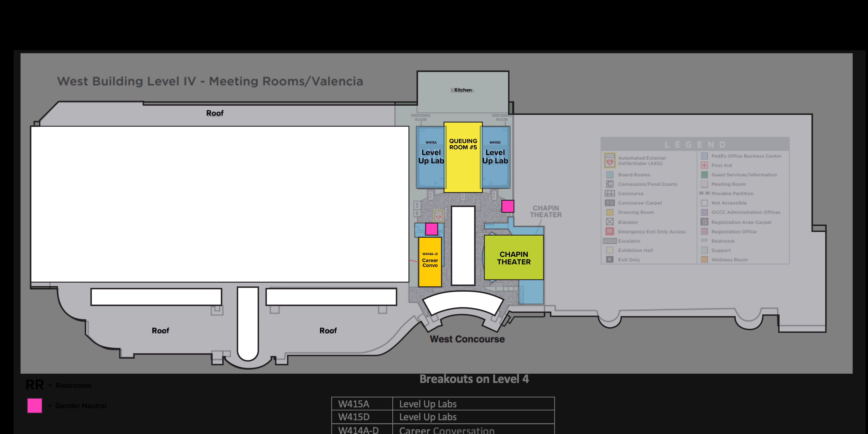
Task: Click the pink Gender Neutral swatch in key
Action: pos(35,405)
